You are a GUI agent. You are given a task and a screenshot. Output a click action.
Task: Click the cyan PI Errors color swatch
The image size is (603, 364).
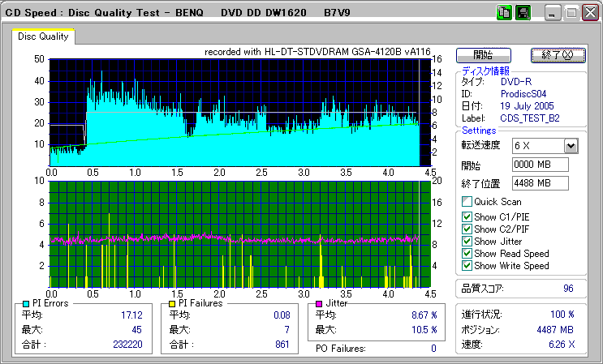27,303
